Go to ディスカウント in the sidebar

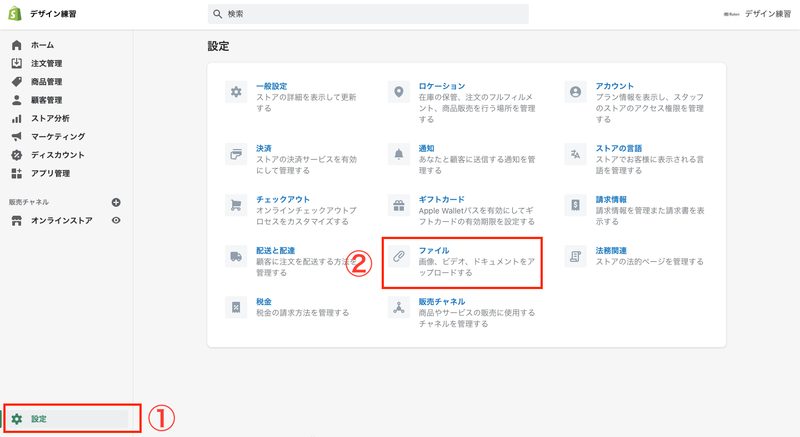point(58,155)
